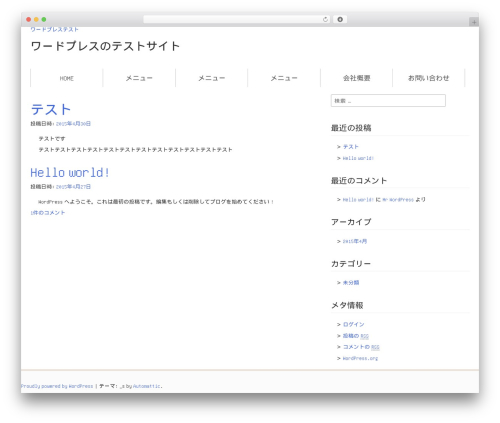
Task: Click the Mr WordPress commenter link
Action: point(398,200)
